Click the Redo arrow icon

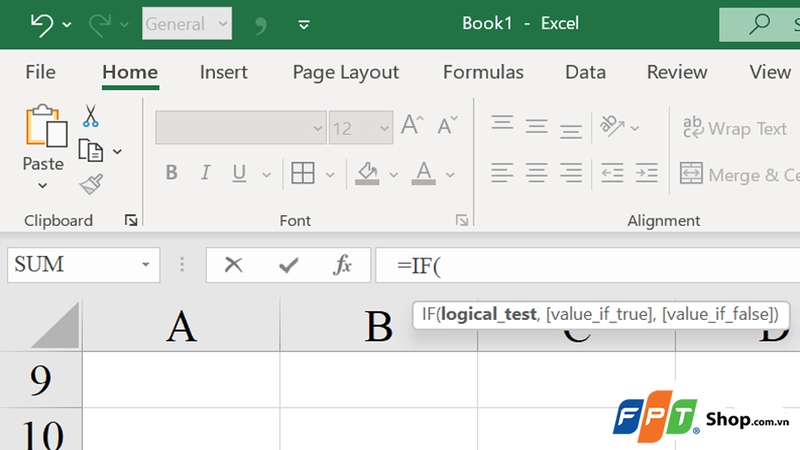99,24
